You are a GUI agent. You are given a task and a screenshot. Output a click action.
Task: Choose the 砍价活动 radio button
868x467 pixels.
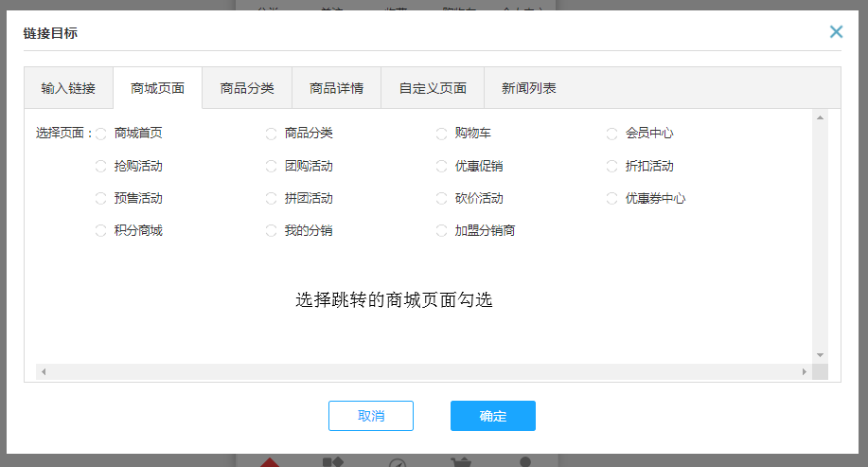click(442, 198)
